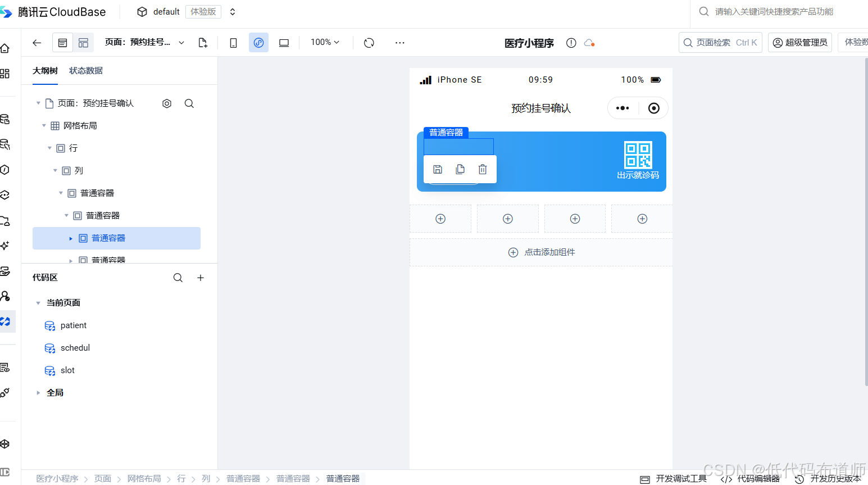Copy the selected 普通容器 container
The image size is (868, 485).
click(x=460, y=169)
